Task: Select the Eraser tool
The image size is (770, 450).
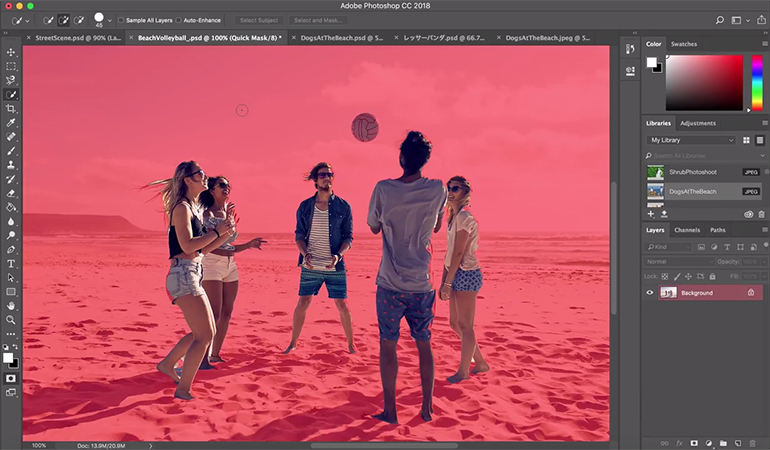Action: [11, 193]
